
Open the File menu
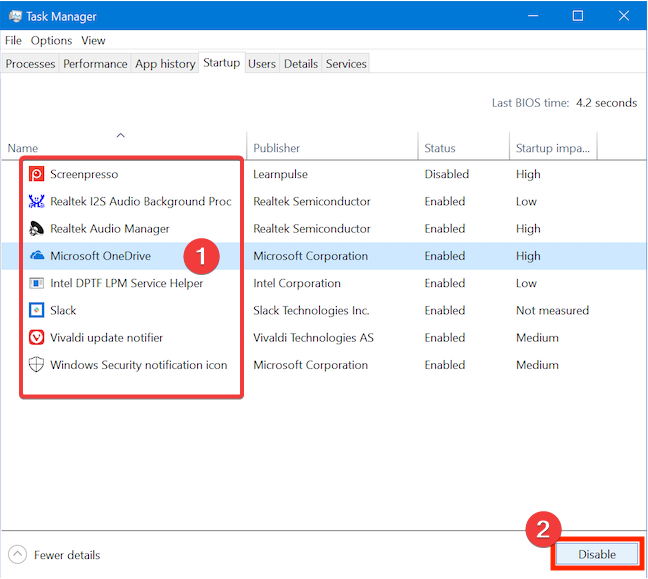pos(13,41)
